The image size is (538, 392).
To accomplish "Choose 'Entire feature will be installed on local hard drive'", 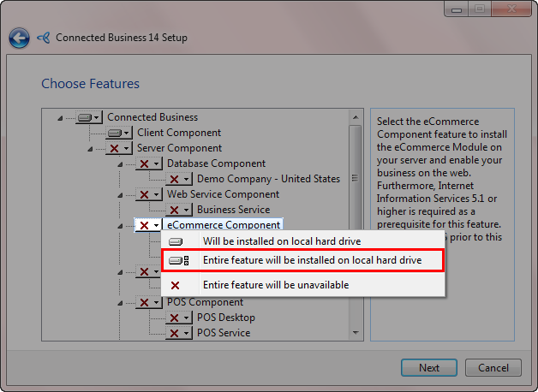I will coord(303,260).
